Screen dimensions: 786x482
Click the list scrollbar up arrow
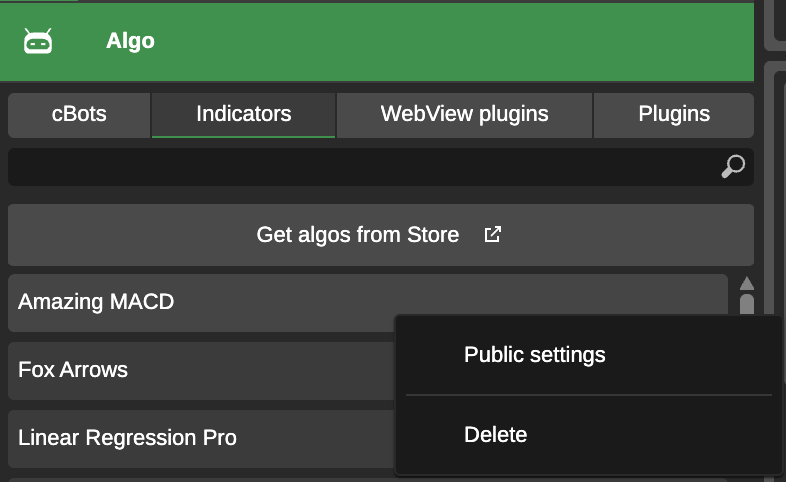(x=747, y=284)
